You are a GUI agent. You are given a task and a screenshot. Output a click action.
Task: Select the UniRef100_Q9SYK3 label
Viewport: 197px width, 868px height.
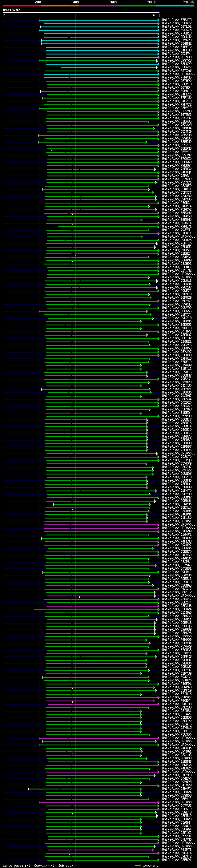pos(177,60)
